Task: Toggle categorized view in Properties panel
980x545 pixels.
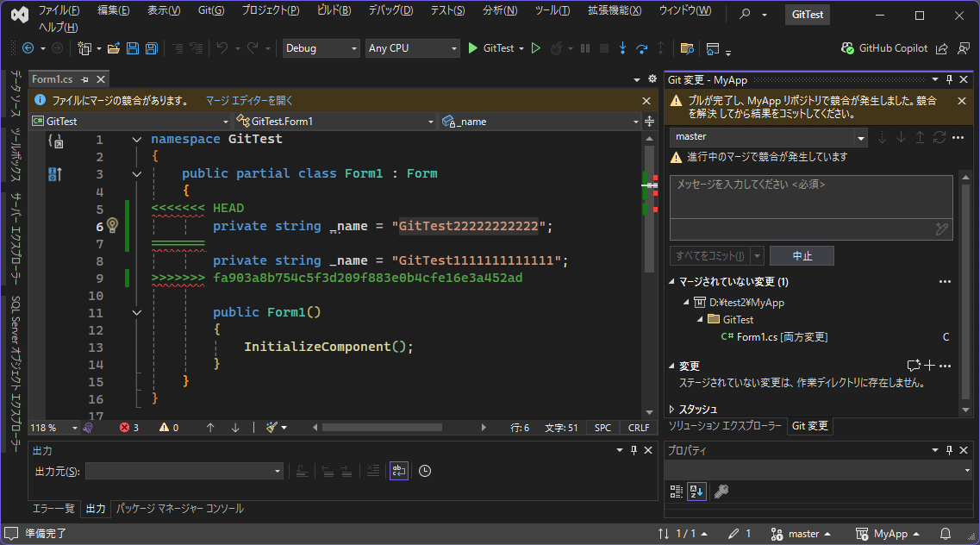Action: 677,492
